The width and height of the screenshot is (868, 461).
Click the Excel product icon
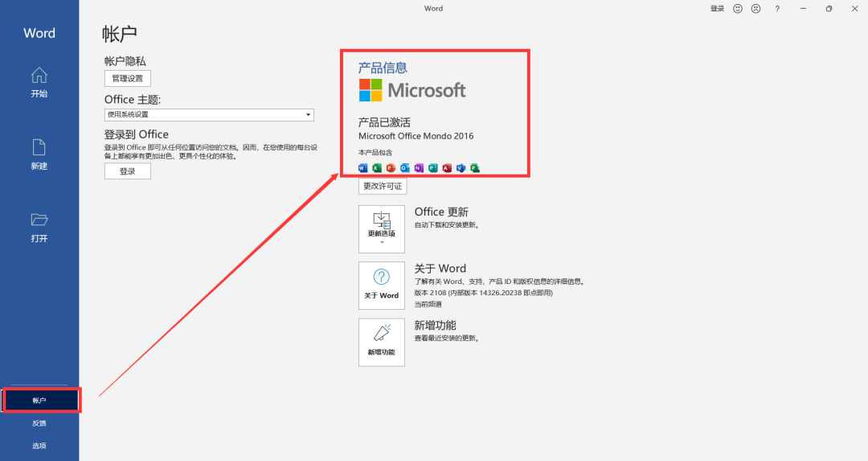(377, 168)
